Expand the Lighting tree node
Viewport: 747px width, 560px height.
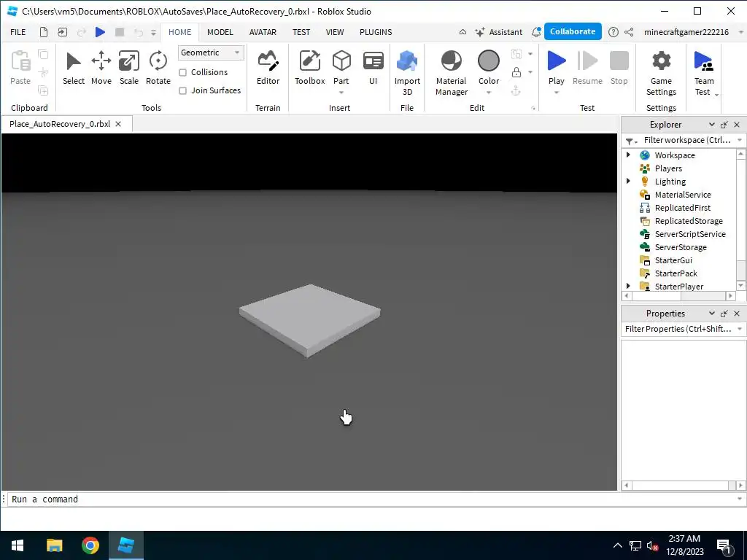(628, 181)
